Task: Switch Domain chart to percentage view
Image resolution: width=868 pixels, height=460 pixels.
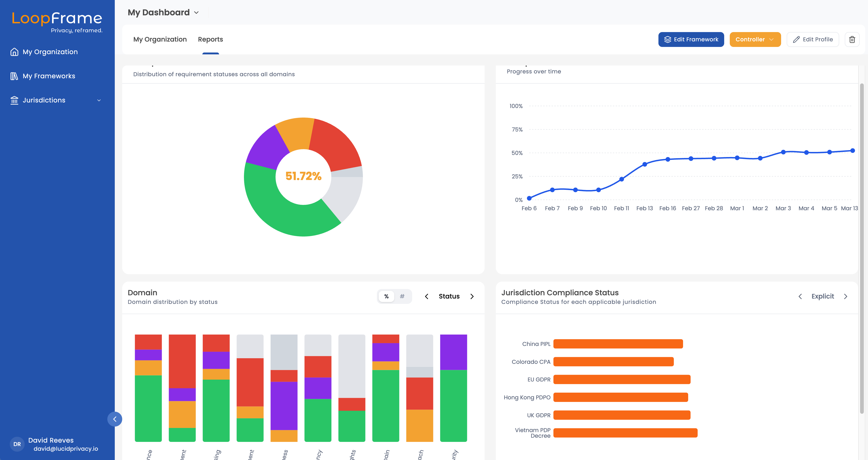Action: (387, 296)
